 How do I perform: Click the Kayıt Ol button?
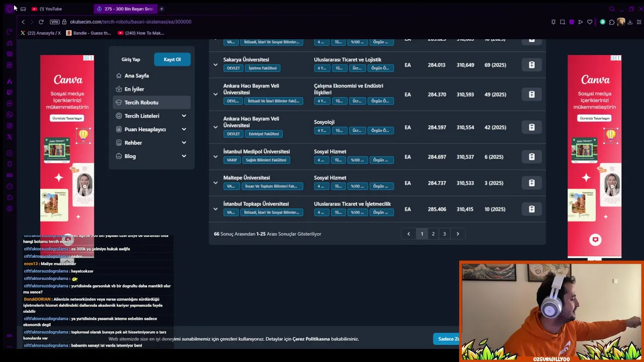coord(172,59)
